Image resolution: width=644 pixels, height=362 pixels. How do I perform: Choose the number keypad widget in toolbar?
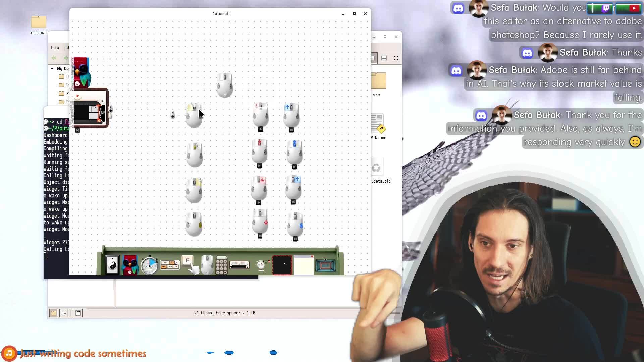(221, 265)
